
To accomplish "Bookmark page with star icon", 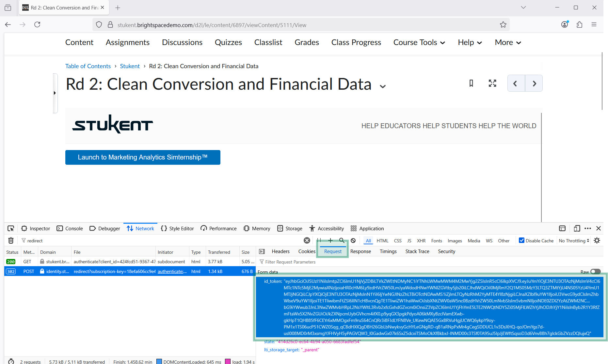I will coord(503,25).
